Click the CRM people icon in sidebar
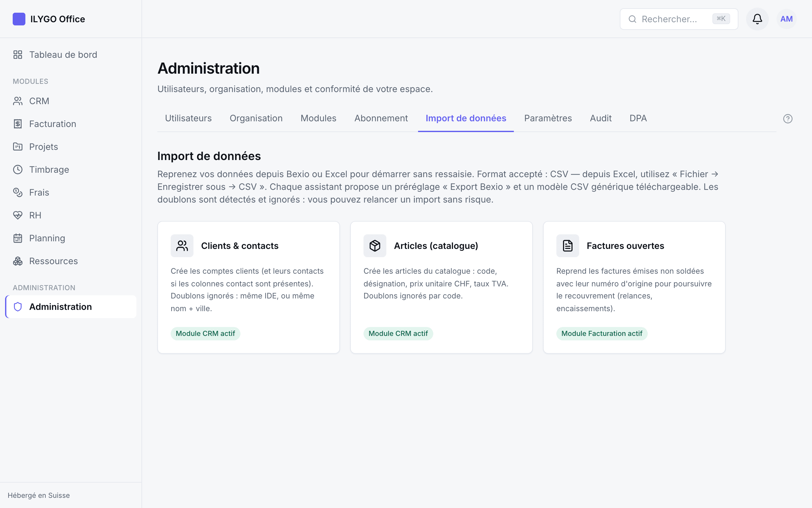812x508 pixels. pyautogui.click(x=18, y=101)
